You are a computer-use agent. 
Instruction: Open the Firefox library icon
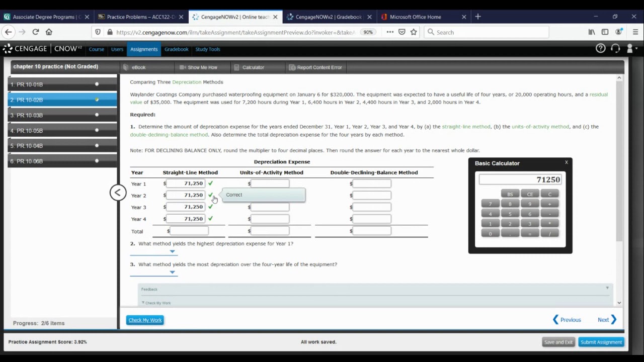click(x=592, y=32)
